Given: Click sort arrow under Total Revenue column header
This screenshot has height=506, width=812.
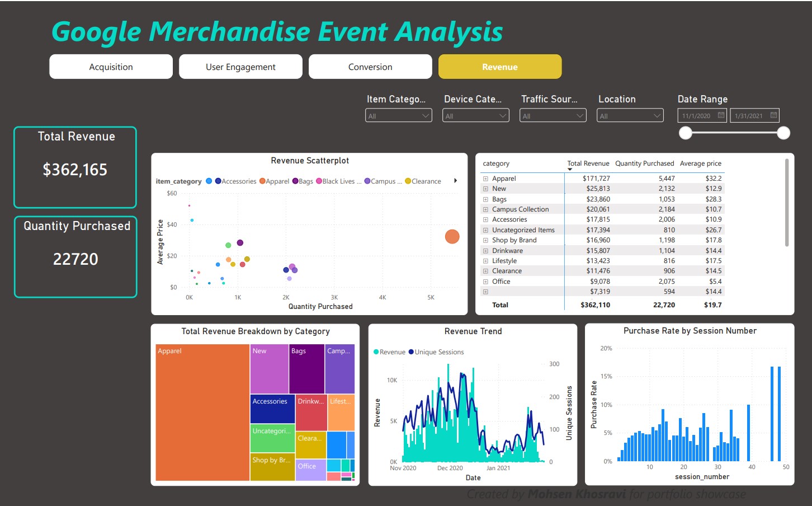Looking at the screenshot, I should tap(570, 169).
